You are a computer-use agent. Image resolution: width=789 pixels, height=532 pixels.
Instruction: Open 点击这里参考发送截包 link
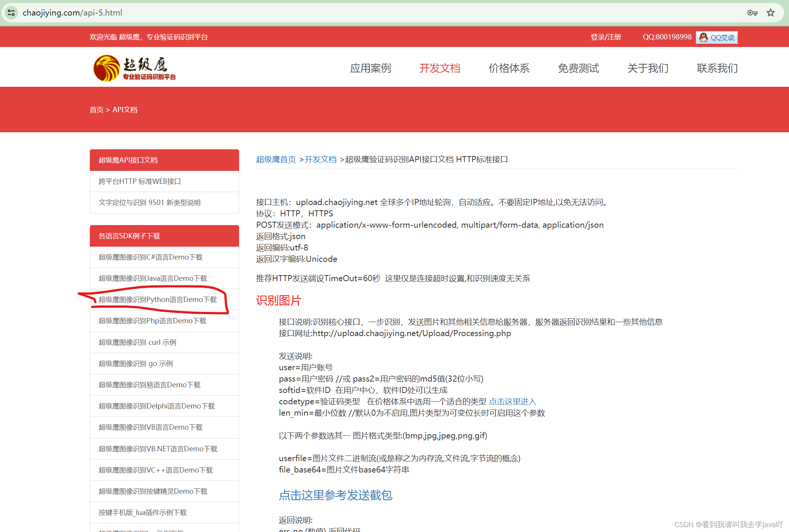(x=335, y=495)
